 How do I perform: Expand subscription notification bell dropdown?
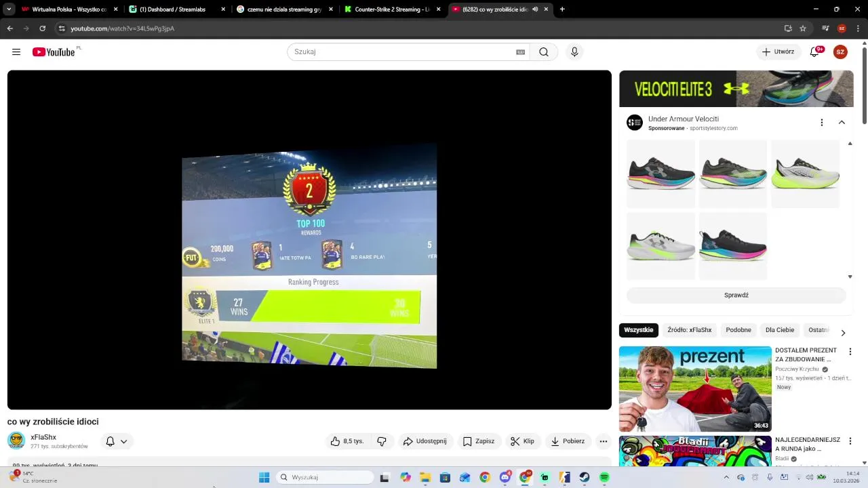pos(117,441)
